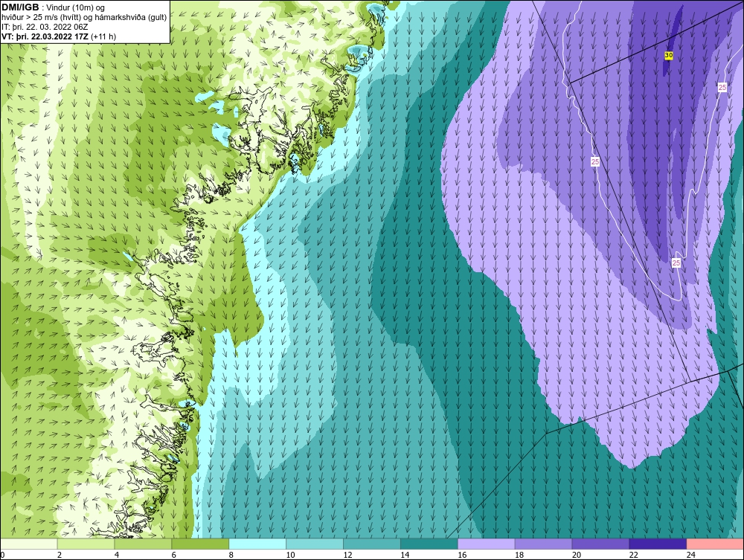Pick the 4–6 green legend swatch
The image size is (744, 560).
pyautogui.click(x=143, y=544)
